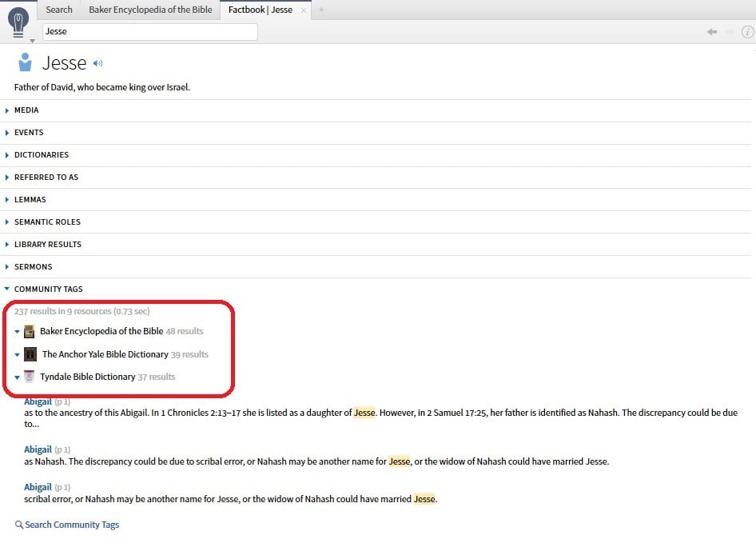Collapse Tyndale Bible Dictionary results
The height and width of the screenshot is (539, 756).
tap(17, 377)
